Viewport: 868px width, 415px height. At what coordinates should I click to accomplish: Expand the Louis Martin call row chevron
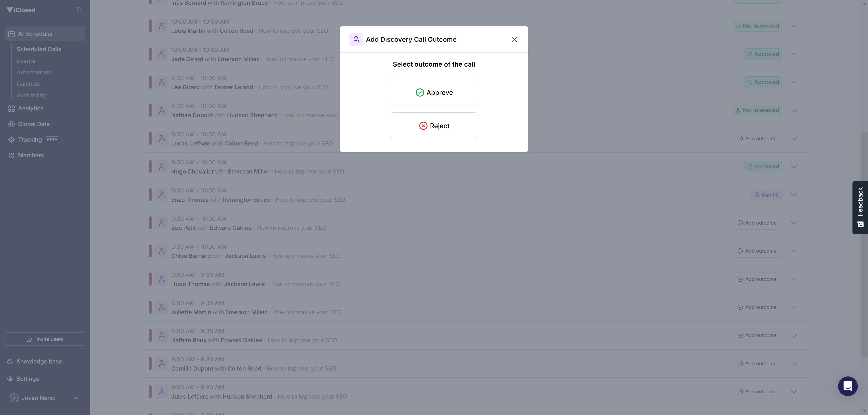click(x=794, y=26)
